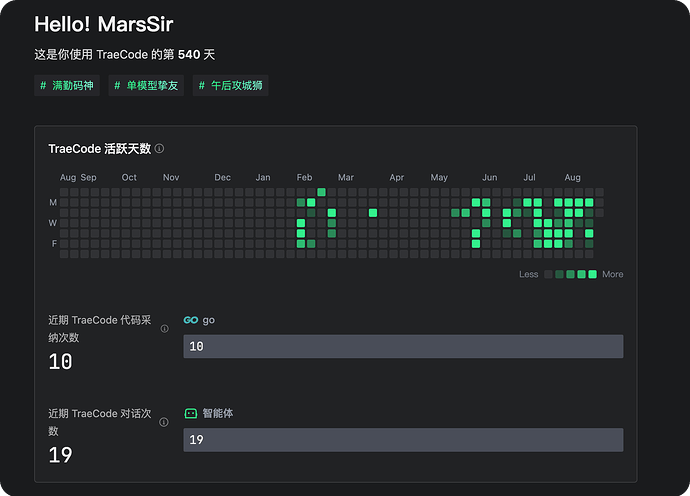Click the Apr month label
The image size is (690, 496).
pos(396,177)
